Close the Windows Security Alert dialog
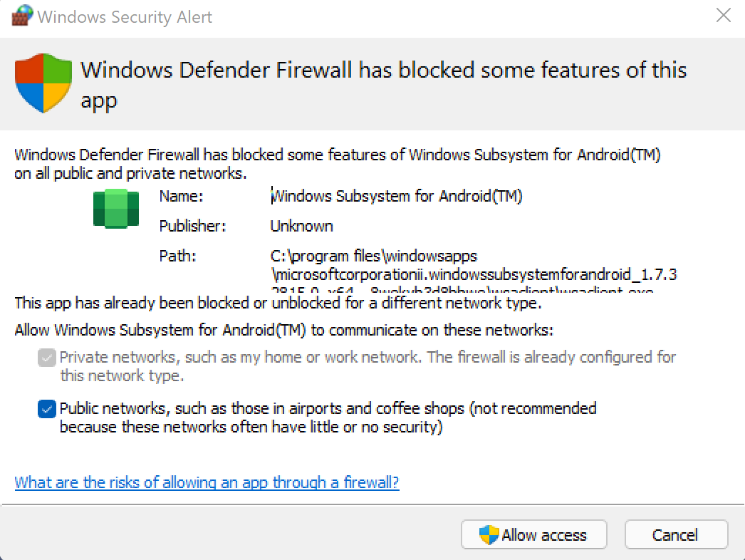745x560 pixels. coord(723,15)
